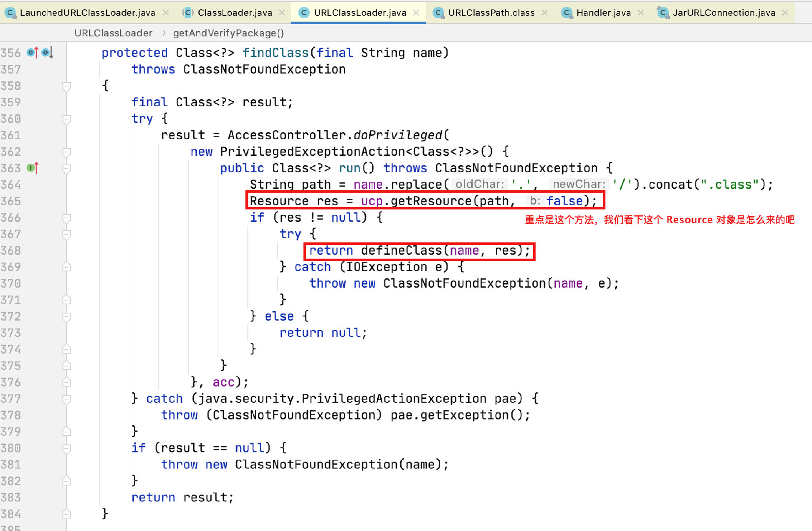This screenshot has height=531, width=812.
Task: Collapse the else block fold at line 372
Action: pos(66,317)
